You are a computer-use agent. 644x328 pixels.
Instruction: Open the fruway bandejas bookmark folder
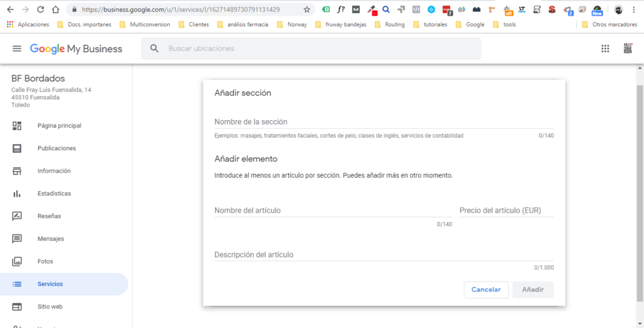tap(340, 25)
